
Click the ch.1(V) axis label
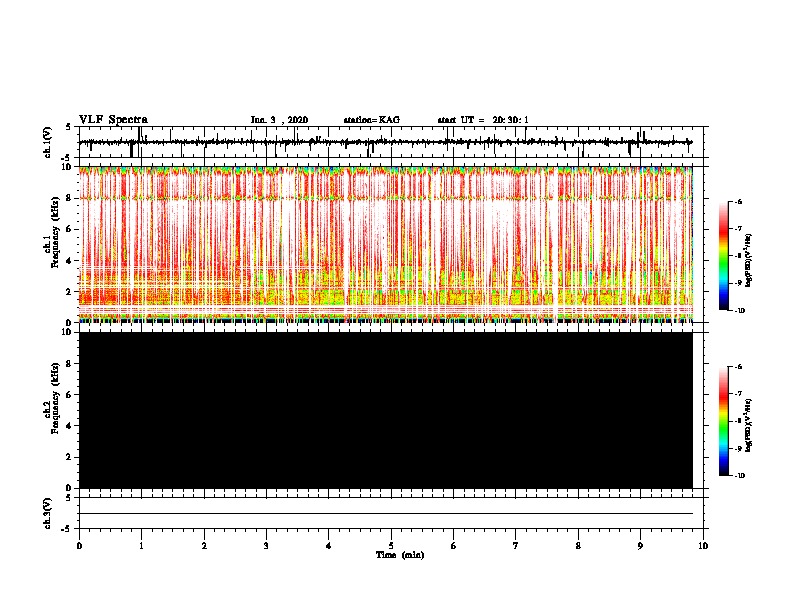(48, 142)
